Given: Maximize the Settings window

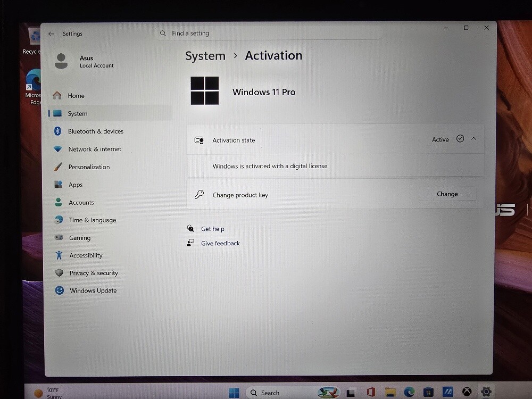Looking at the screenshot, I should 466,28.
